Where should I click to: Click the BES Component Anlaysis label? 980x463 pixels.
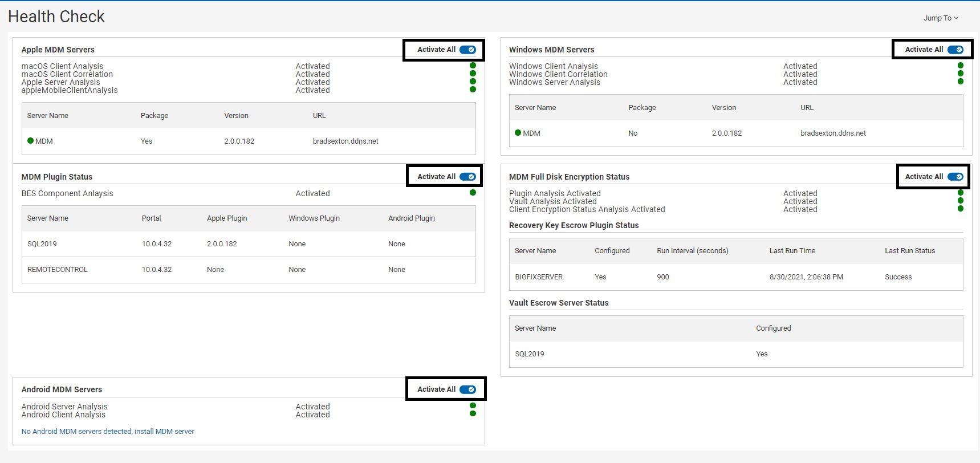click(67, 193)
